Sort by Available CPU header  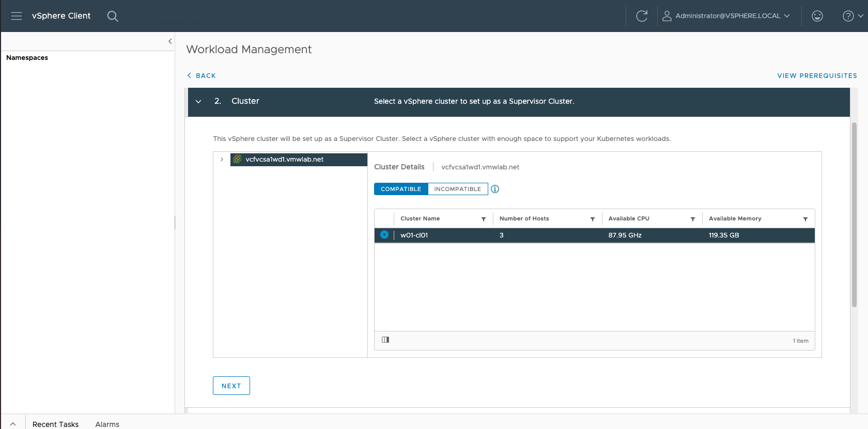(629, 219)
